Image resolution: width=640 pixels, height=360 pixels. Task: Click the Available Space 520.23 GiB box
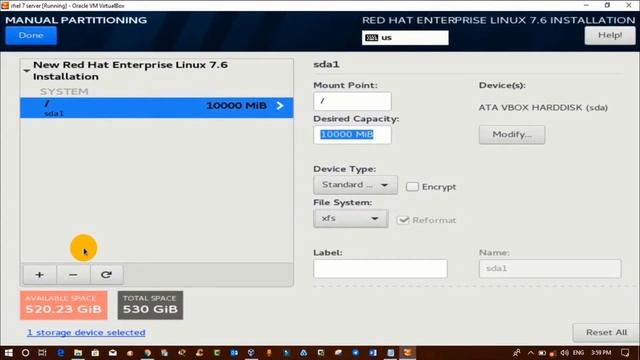tap(64, 305)
